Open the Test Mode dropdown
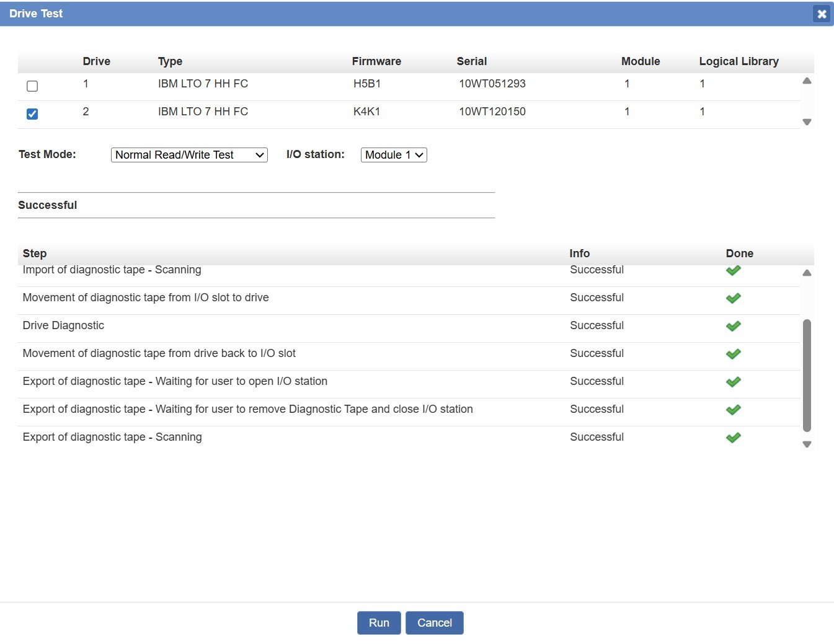This screenshot has height=644, width=834. tap(189, 155)
